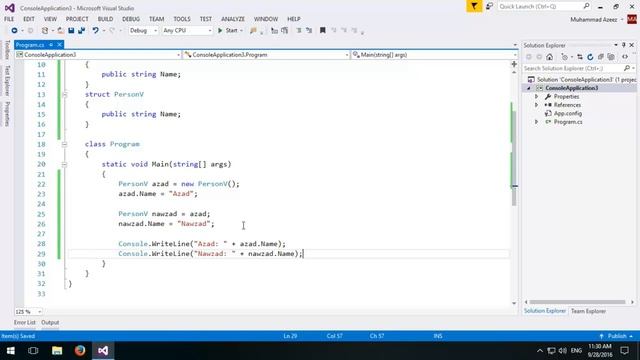Open the DEBUG menu
This screenshot has height=360, width=640.
point(131,19)
